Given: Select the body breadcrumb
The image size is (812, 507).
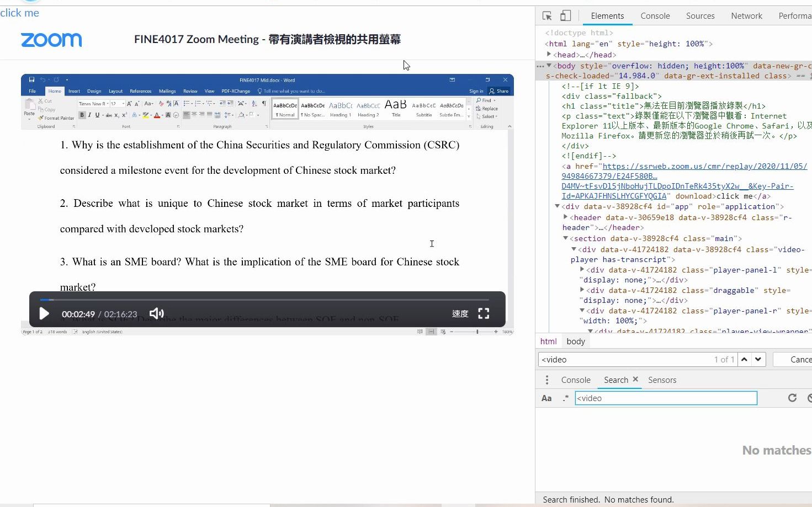Looking at the screenshot, I should [576, 341].
